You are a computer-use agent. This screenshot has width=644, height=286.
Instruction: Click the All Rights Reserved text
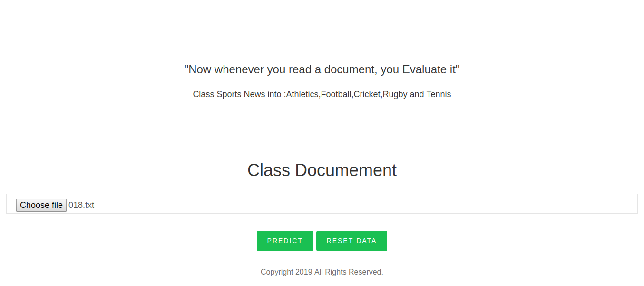pyautogui.click(x=349, y=272)
